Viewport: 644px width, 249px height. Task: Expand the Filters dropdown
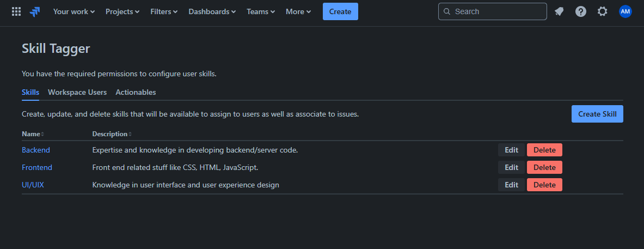[x=164, y=11]
